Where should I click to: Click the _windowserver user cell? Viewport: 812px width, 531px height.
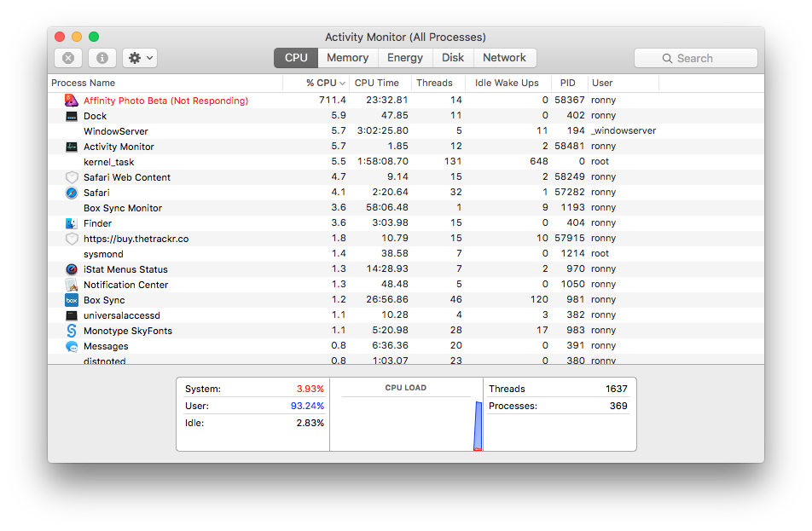[623, 130]
